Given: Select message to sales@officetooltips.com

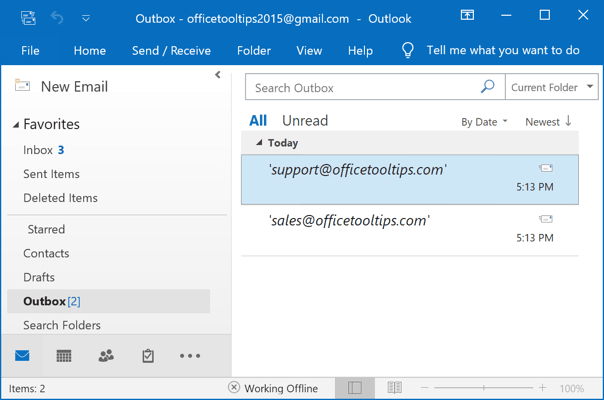Looking at the screenshot, I should pyautogui.click(x=410, y=230).
